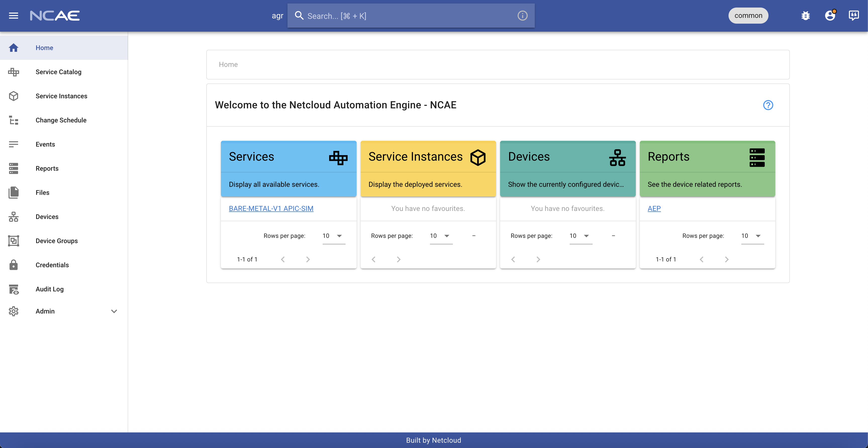Expand the Admin menu chevron
868x448 pixels.
pyautogui.click(x=114, y=311)
